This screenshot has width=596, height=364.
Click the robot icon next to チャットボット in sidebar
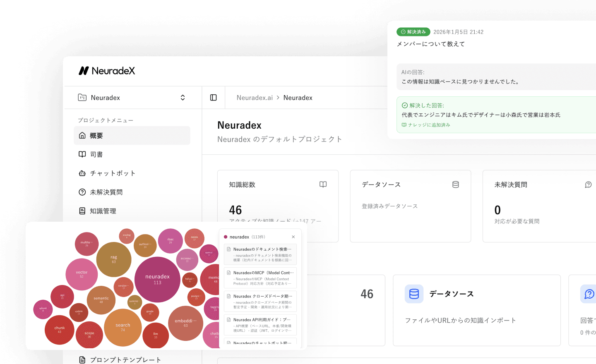tap(82, 173)
